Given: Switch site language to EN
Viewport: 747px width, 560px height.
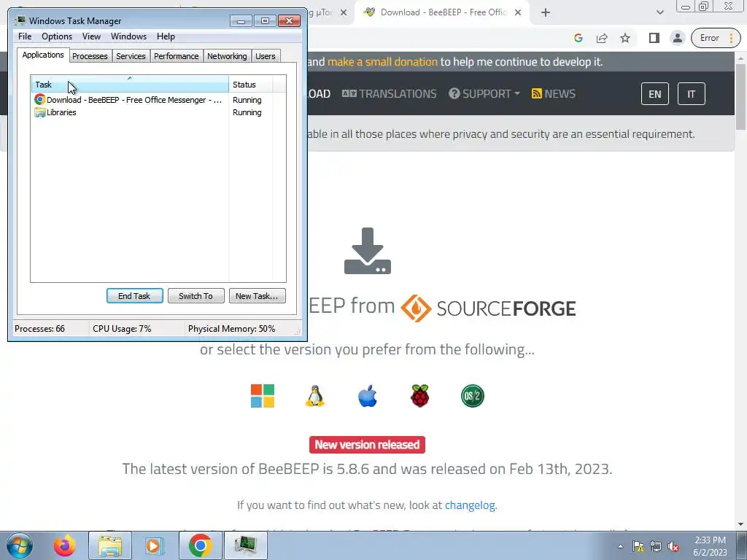Looking at the screenshot, I should coord(654,94).
